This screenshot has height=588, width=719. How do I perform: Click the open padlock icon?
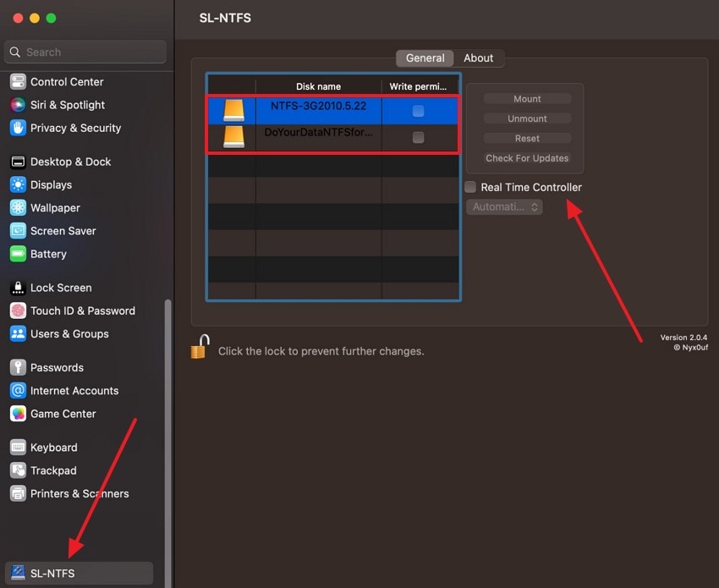tap(200, 347)
